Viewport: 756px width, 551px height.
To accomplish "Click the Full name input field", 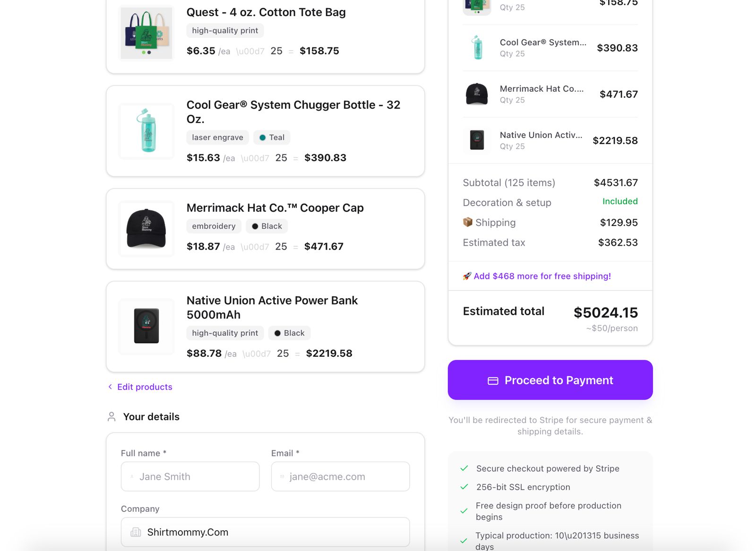I will [x=190, y=477].
